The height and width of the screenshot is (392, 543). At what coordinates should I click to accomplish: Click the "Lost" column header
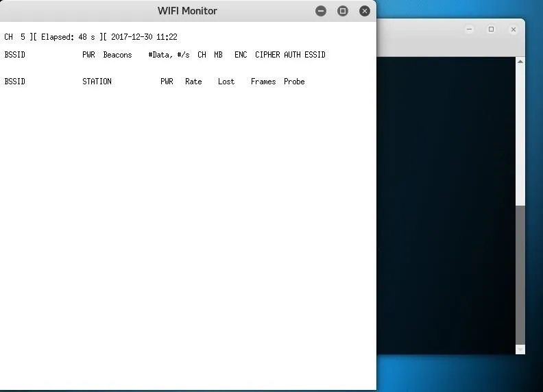(226, 82)
